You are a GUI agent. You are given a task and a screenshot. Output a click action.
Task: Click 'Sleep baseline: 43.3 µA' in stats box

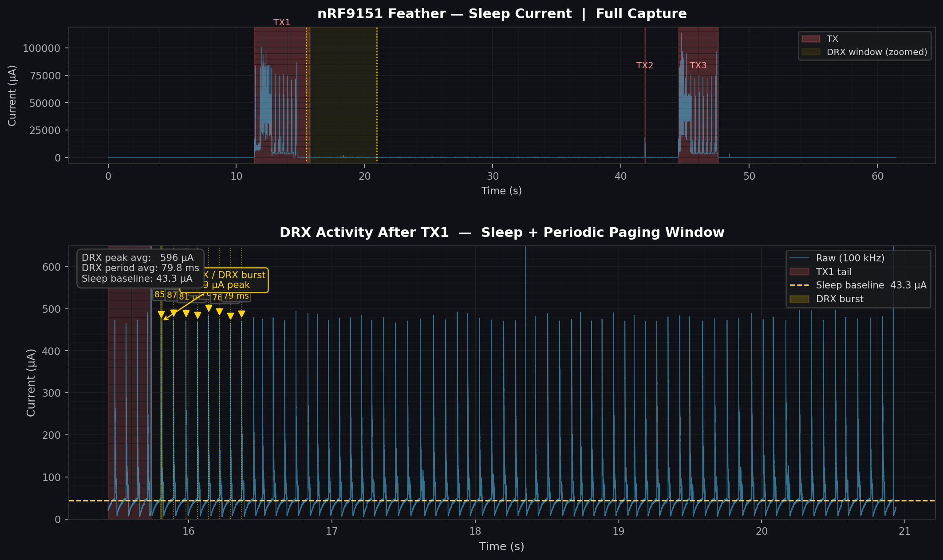click(x=137, y=279)
